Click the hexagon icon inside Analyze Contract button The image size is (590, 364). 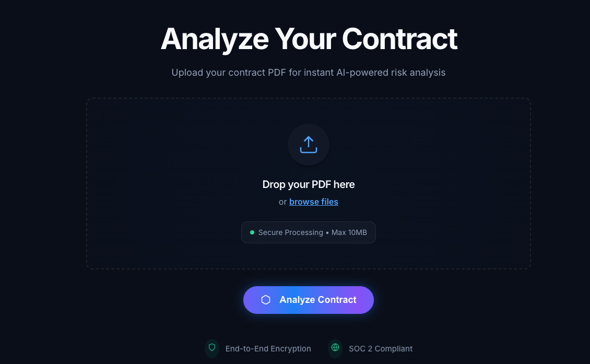pyautogui.click(x=266, y=299)
